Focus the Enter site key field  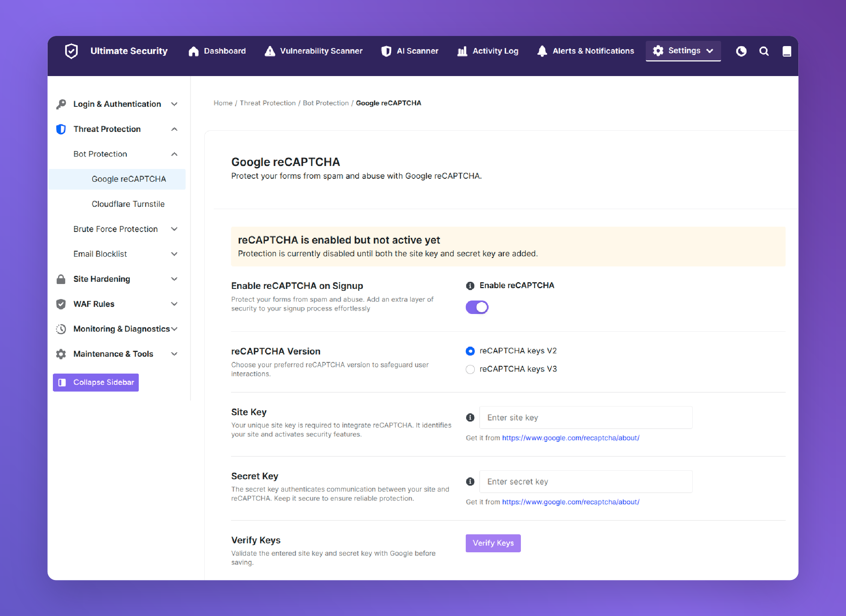pos(586,418)
